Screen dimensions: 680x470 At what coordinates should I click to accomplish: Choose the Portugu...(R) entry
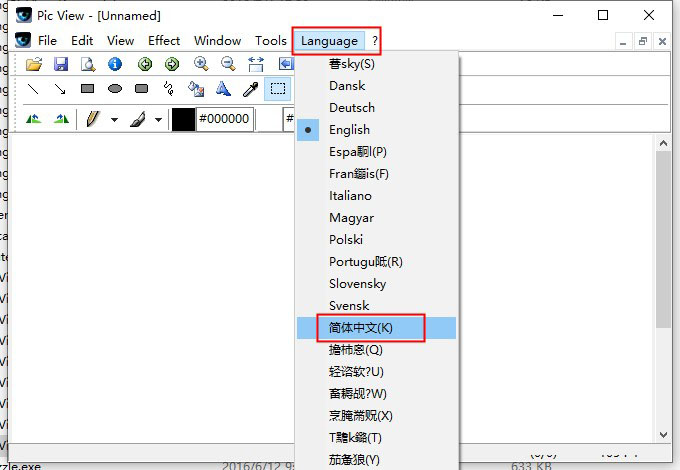(376, 262)
